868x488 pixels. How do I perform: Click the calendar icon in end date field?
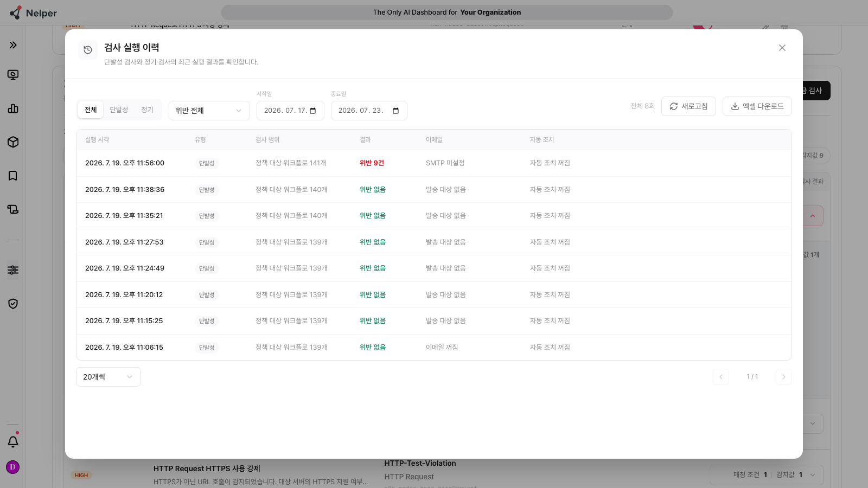[x=395, y=111]
